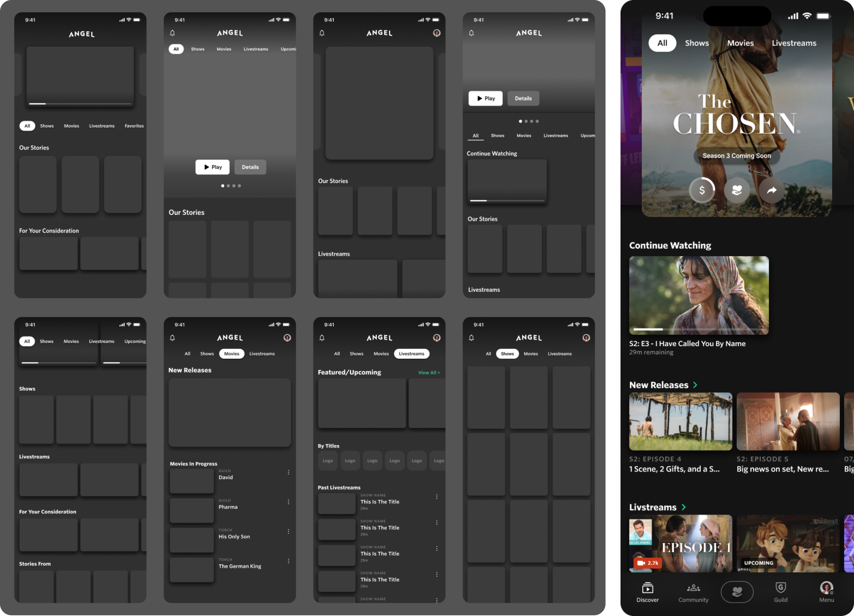This screenshot has width=854, height=616.
Task: Tap the '29m remaining' text
Action: (x=651, y=352)
